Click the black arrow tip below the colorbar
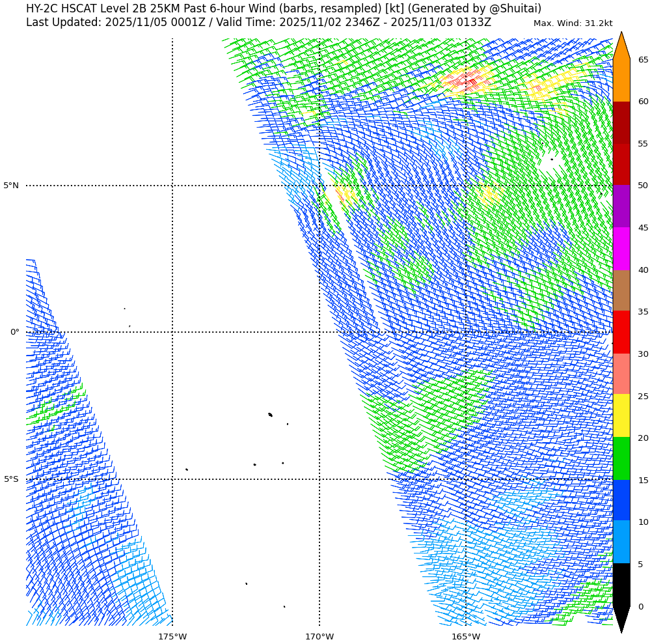This screenshot has height=644, width=652. 621,619
